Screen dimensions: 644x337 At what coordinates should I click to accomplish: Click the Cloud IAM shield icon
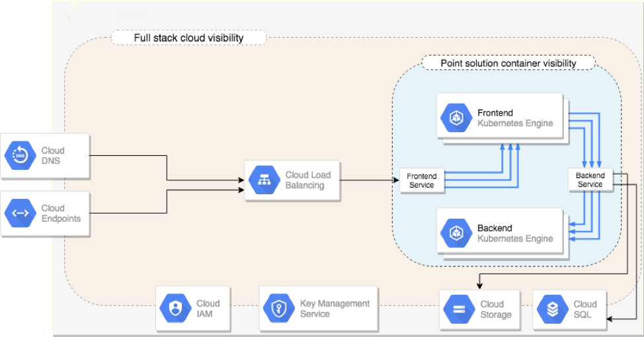point(175,309)
